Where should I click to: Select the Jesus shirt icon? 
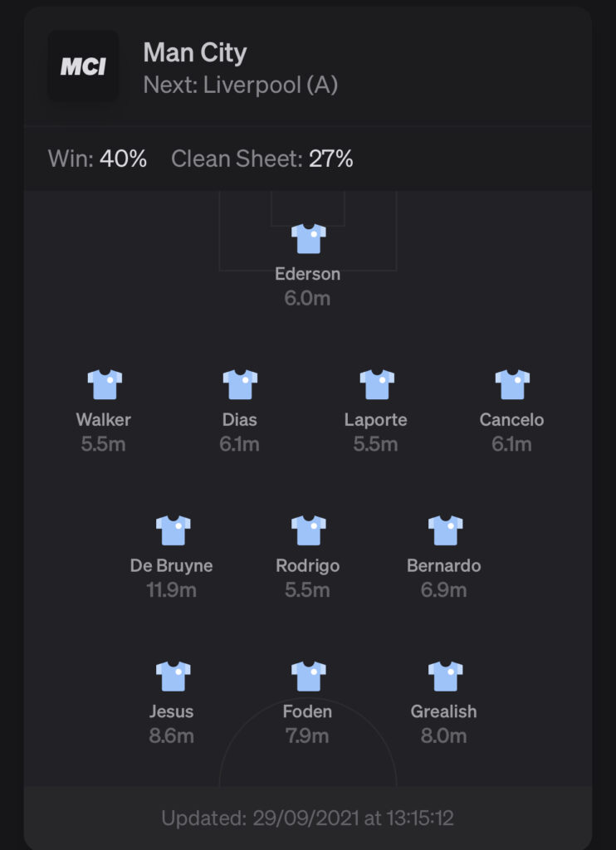pos(173,676)
